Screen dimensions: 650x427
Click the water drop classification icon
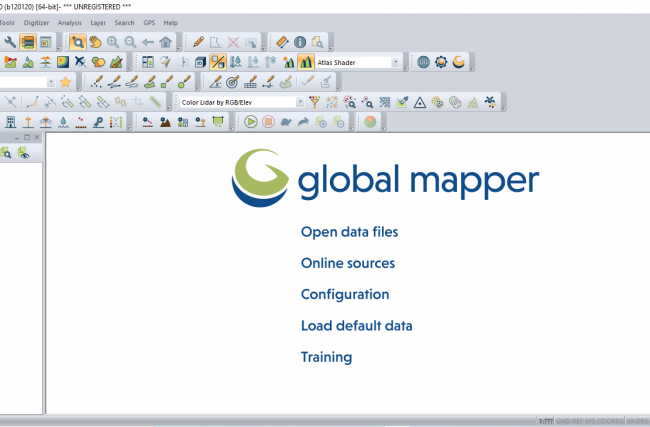point(63,122)
